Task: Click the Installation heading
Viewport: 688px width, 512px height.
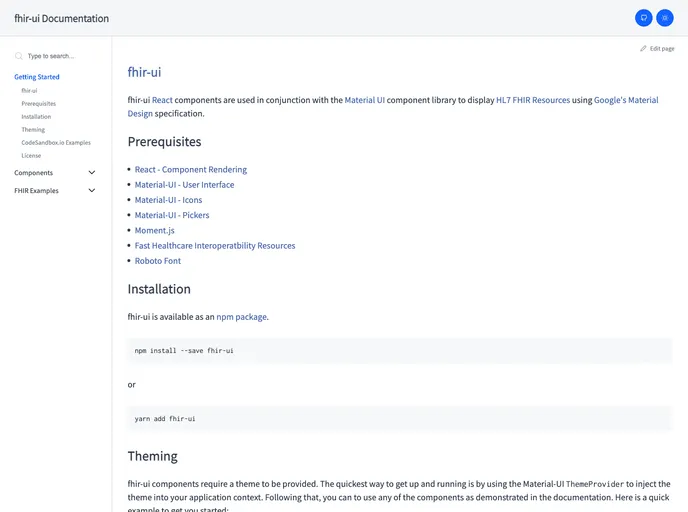Action: point(159,289)
